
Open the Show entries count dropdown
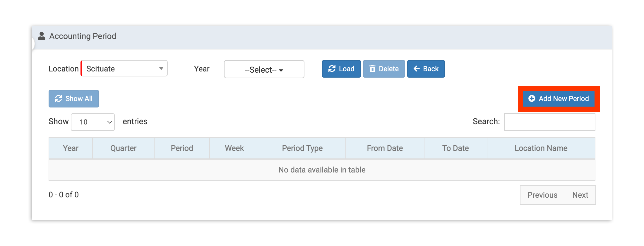tap(93, 122)
